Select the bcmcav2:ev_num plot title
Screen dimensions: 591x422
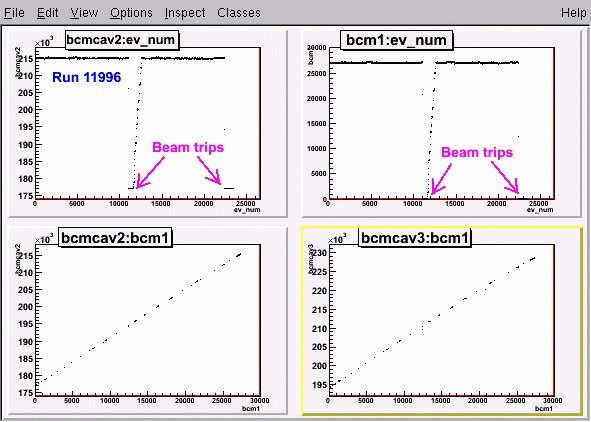pos(122,40)
